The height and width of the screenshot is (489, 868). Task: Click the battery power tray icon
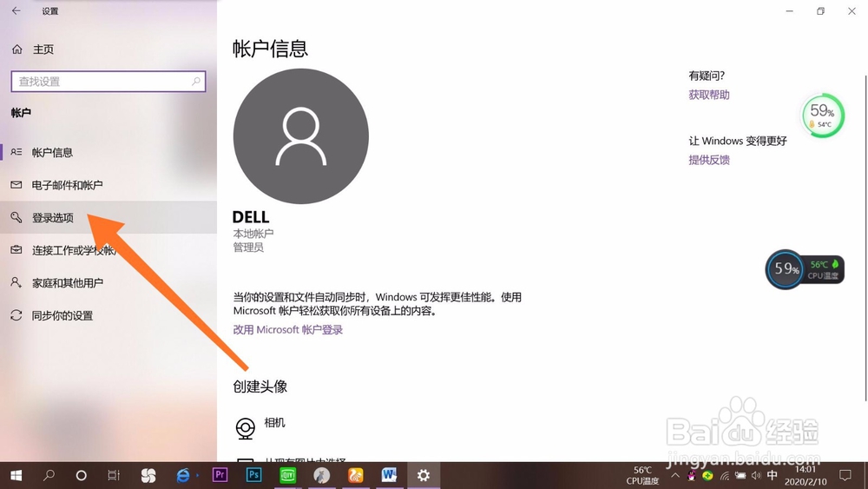pos(740,475)
